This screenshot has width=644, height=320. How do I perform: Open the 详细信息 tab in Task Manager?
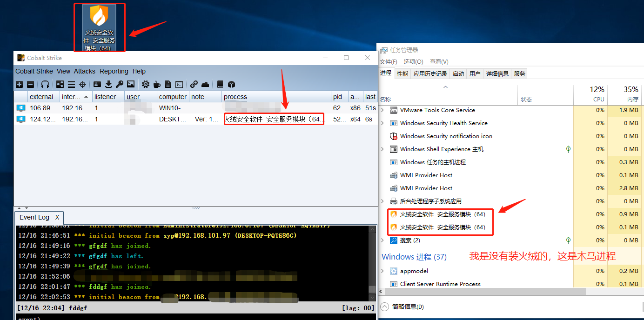[497, 73]
